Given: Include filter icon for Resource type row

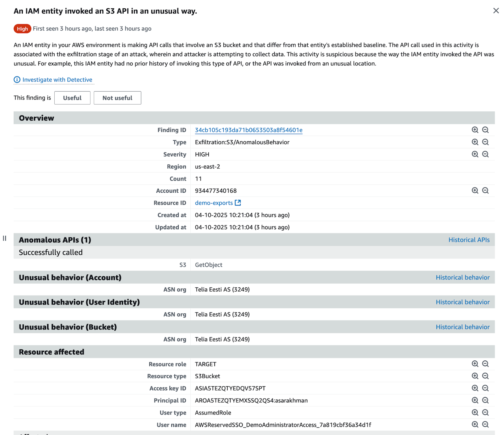Looking at the screenshot, I should pos(475,376).
